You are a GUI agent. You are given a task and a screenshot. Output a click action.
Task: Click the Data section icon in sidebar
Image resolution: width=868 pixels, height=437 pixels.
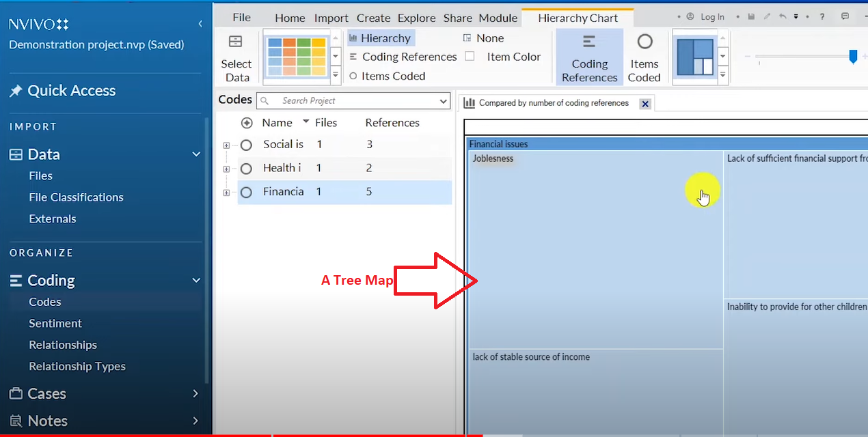[x=16, y=154]
